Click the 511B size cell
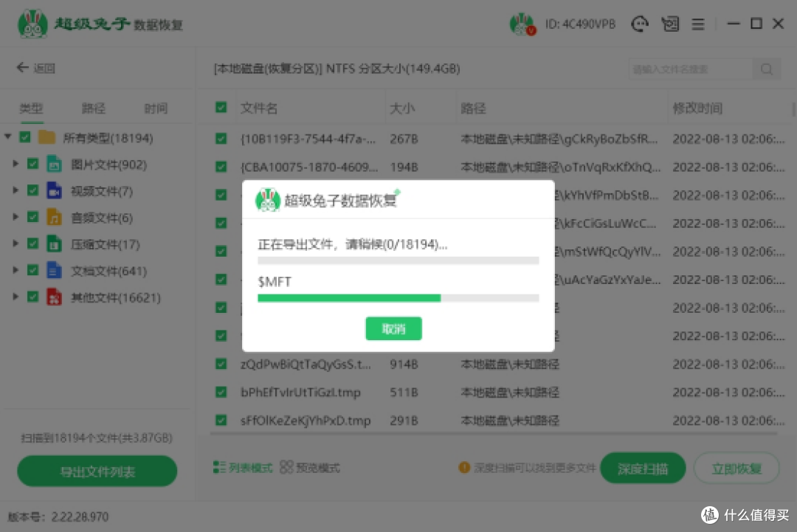This screenshot has width=797, height=532. [x=404, y=392]
